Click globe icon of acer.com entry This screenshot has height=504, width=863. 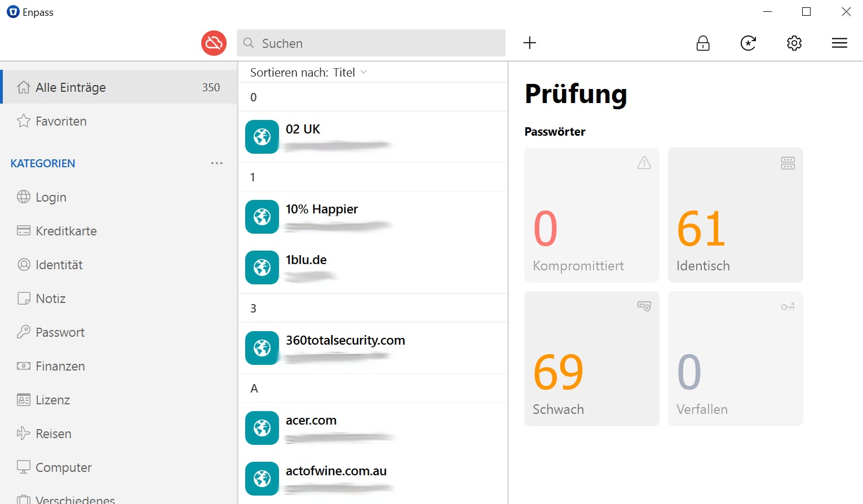click(x=262, y=428)
